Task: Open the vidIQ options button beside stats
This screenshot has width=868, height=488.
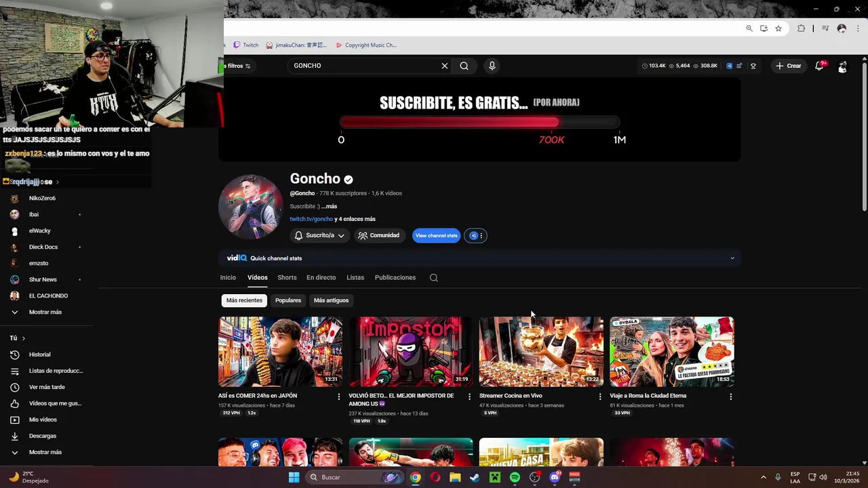Action: tap(475, 235)
